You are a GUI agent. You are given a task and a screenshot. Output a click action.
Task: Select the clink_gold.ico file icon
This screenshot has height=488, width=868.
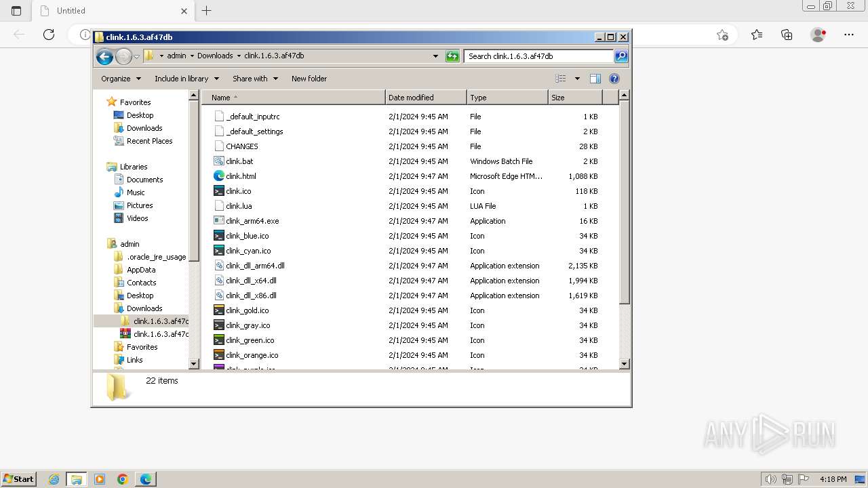[x=219, y=310]
